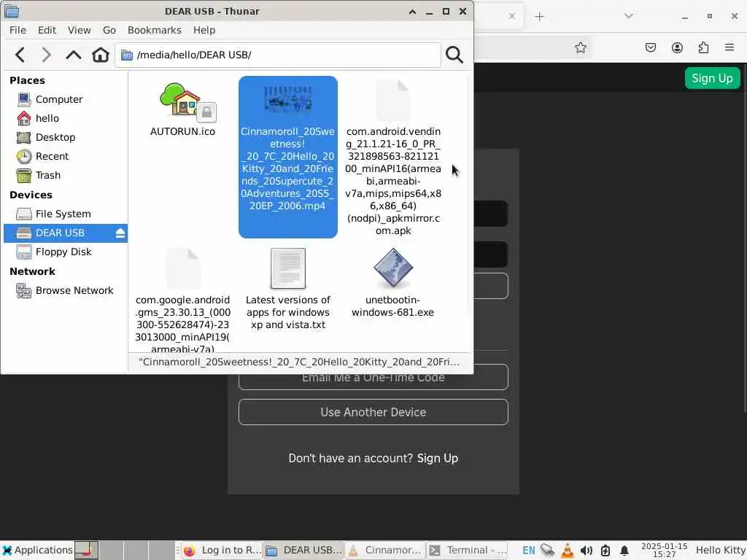Open the Firefox account icon
Screen dimensions: 747x560
pyautogui.click(x=677, y=47)
